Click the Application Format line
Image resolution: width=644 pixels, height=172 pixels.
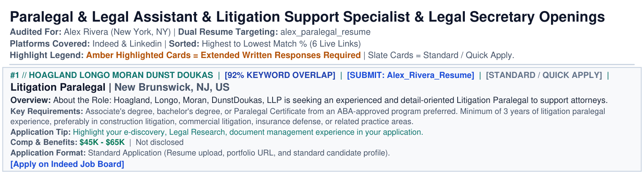click(200, 153)
